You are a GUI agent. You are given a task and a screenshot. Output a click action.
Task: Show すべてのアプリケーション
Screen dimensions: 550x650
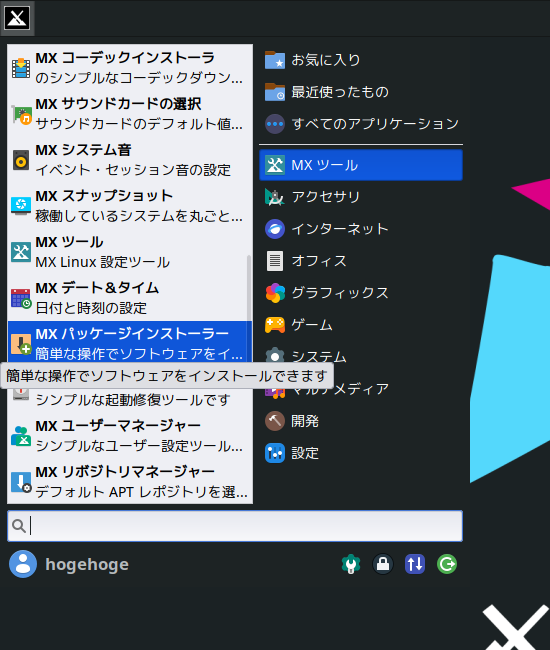point(361,124)
